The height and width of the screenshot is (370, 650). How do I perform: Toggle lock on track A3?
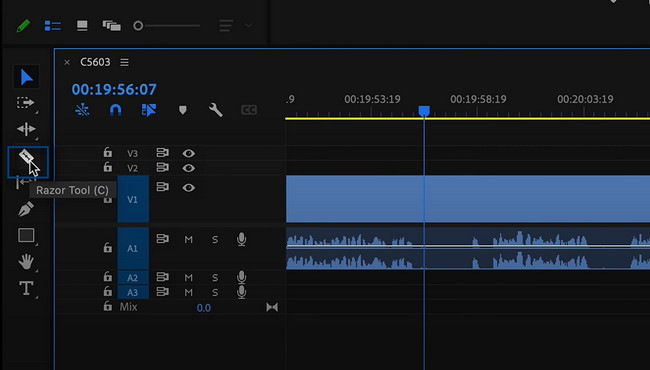click(108, 291)
